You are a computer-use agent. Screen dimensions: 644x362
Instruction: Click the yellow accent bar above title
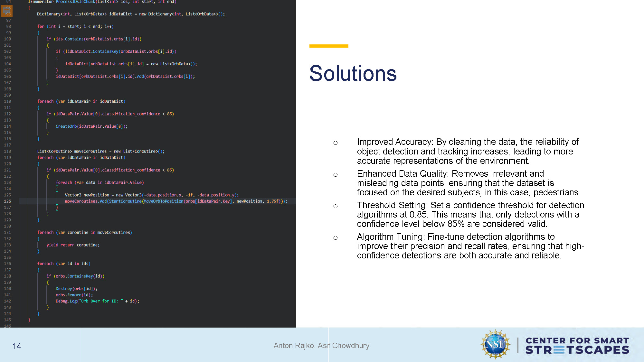pos(329,46)
